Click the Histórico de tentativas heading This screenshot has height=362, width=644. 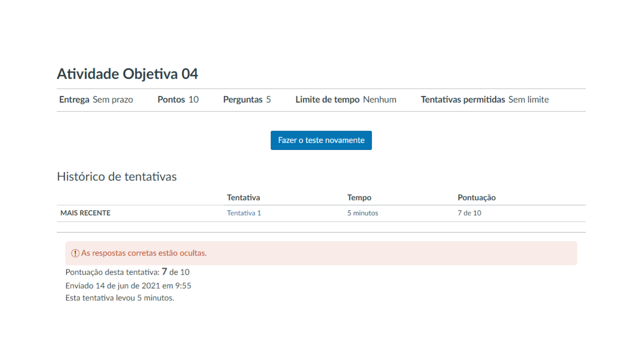117,177
